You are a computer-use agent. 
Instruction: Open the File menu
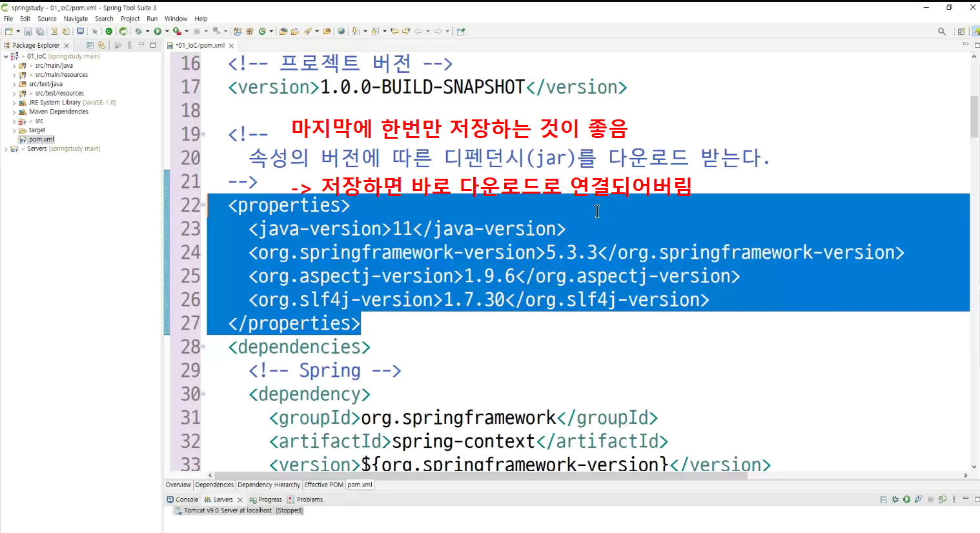[x=8, y=19]
